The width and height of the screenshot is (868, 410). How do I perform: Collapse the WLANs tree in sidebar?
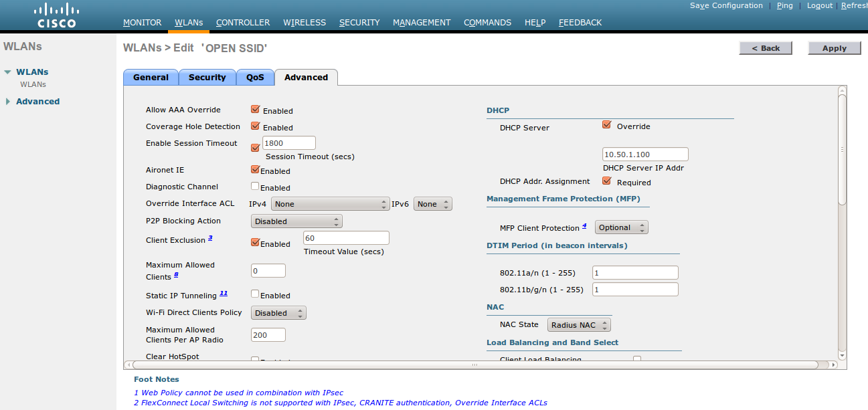[x=8, y=72]
